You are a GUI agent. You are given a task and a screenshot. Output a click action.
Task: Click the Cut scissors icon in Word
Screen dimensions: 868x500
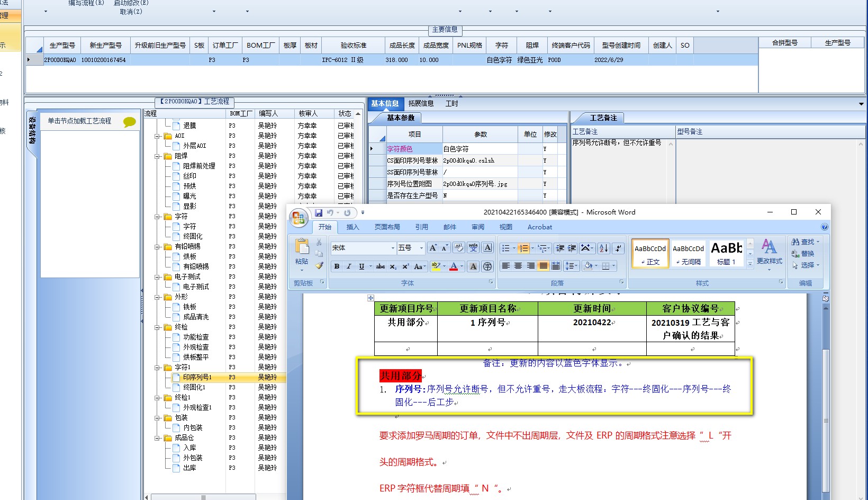319,242
